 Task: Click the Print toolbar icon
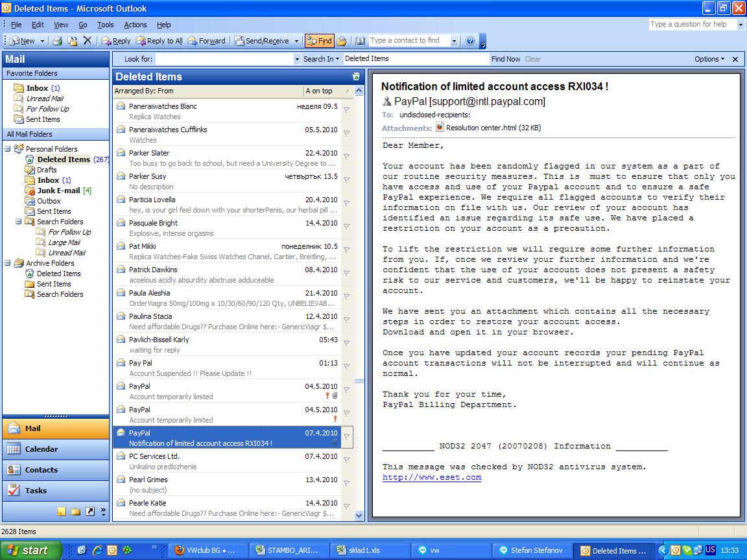click(57, 41)
